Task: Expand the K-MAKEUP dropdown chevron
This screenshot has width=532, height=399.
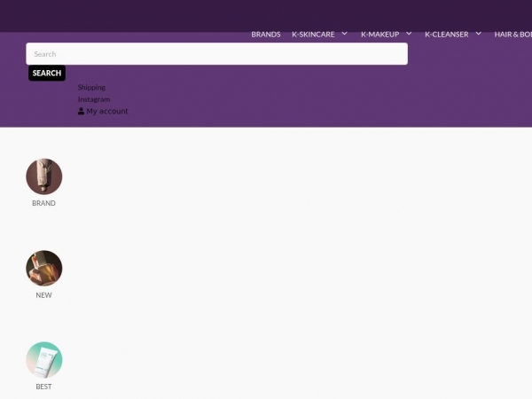Action: tap(409, 34)
